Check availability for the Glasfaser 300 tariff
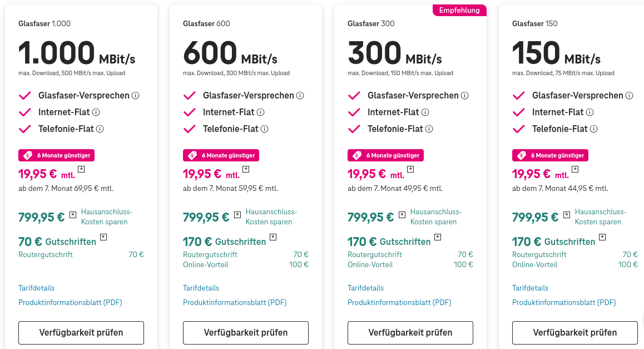Screen dimensions: 644x349 410,333
